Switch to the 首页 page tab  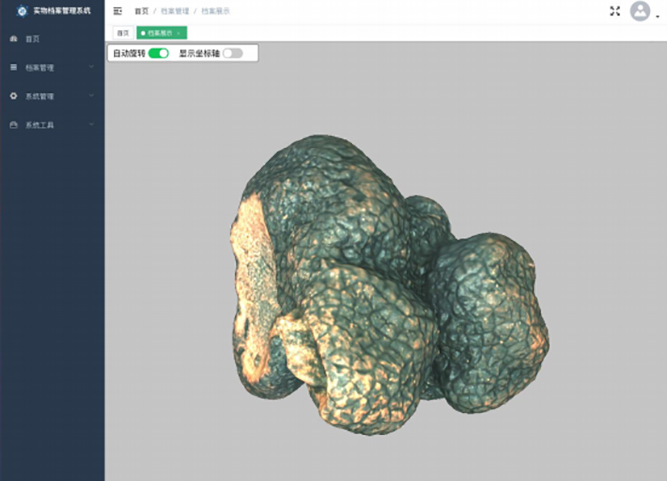[x=122, y=33]
